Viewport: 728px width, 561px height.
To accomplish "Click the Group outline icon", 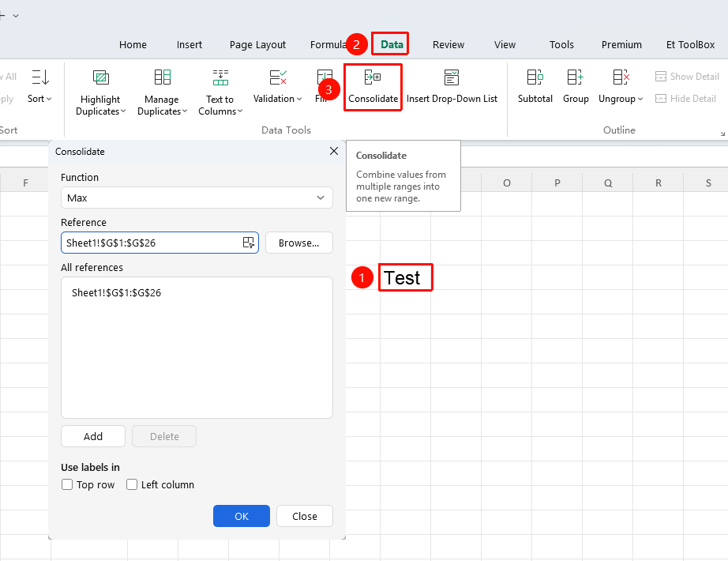I will coord(576,77).
